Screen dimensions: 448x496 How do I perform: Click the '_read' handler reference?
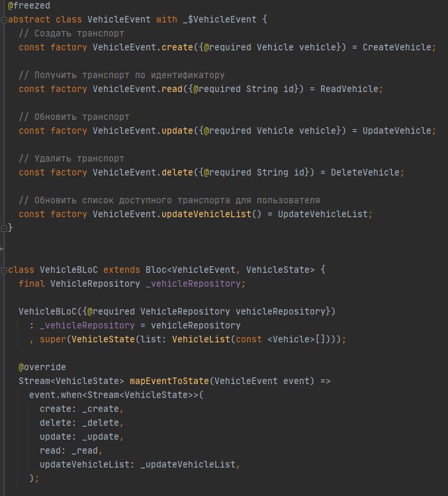85,451
